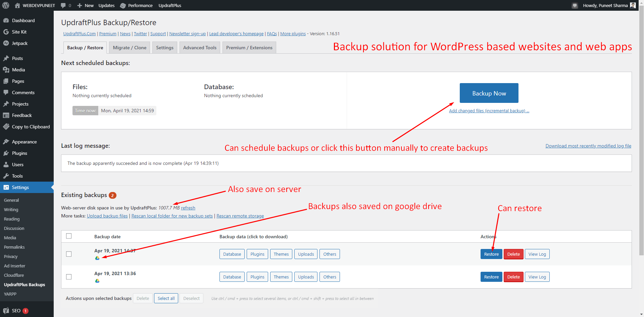Check the Apr 19, 2021 14:37 backup checkbox

tap(69, 254)
